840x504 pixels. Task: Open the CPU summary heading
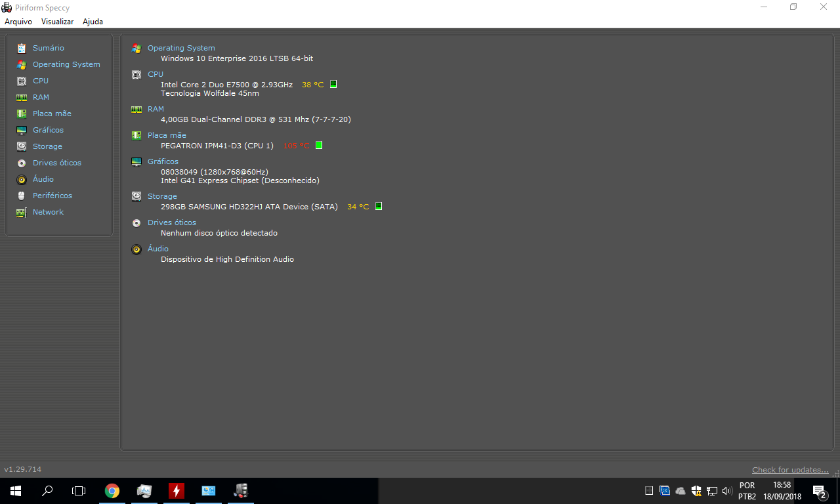(156, 74)
